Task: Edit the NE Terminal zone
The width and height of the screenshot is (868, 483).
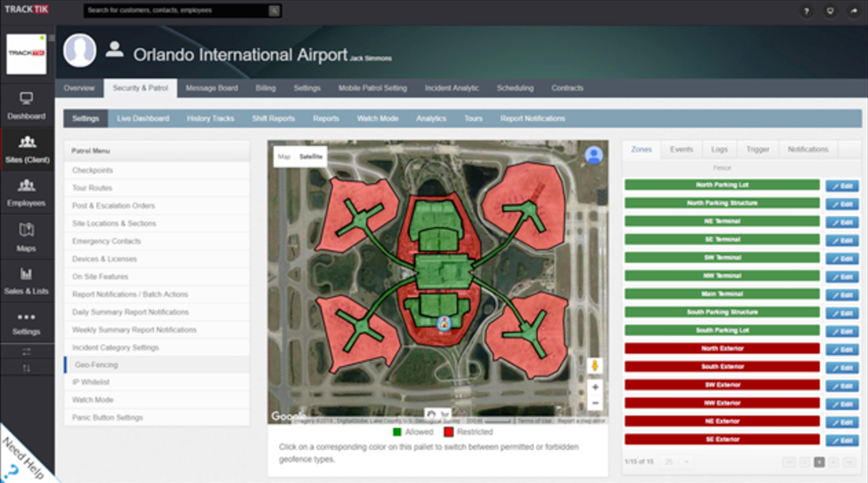Action: click(x=842, y=222)
